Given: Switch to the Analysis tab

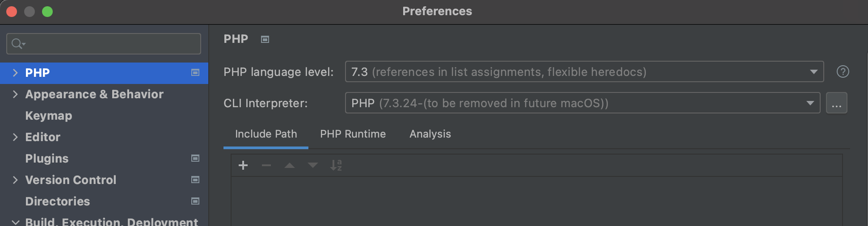Looking at the screenshot, I should coord(430,134).
